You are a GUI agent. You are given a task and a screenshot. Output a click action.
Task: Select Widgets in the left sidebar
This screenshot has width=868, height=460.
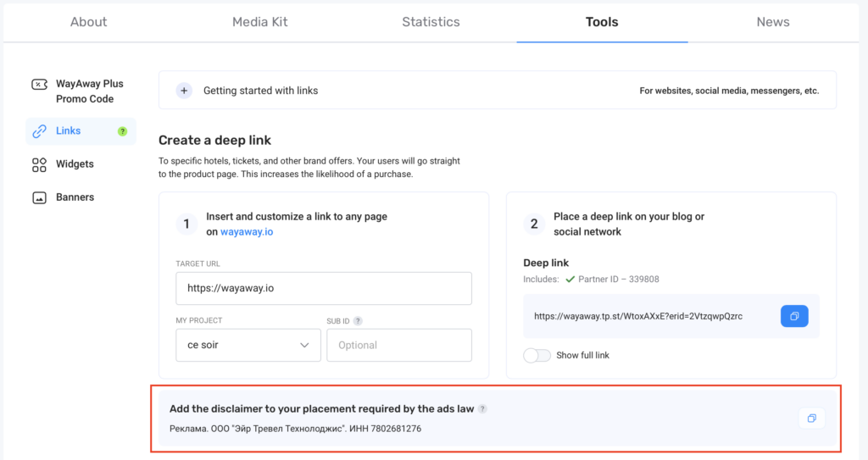coord(75,164)
